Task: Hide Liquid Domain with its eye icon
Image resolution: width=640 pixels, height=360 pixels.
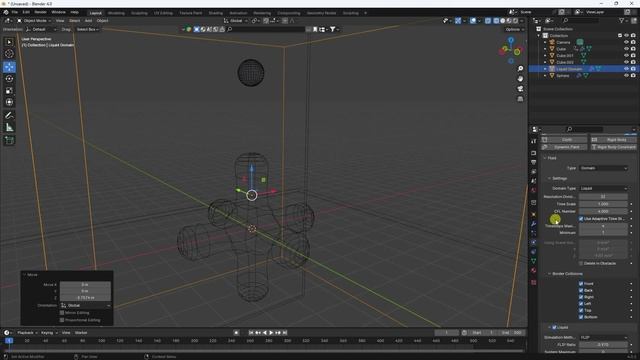Action: [x=626, y=69]
